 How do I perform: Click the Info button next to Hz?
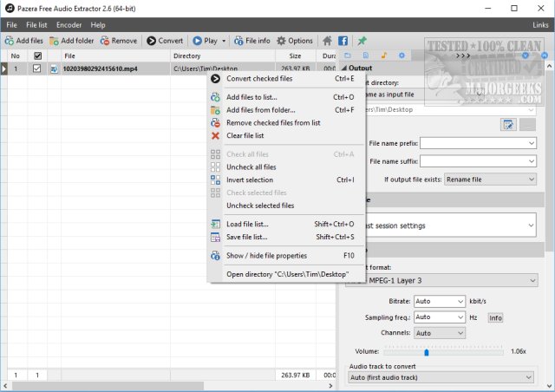[x=495, y=318]
